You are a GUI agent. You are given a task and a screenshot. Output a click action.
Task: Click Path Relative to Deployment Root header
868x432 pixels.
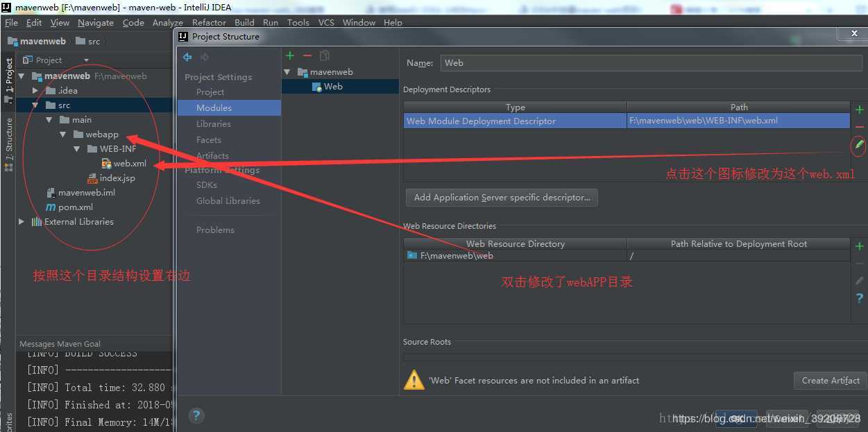coord(738,243)
